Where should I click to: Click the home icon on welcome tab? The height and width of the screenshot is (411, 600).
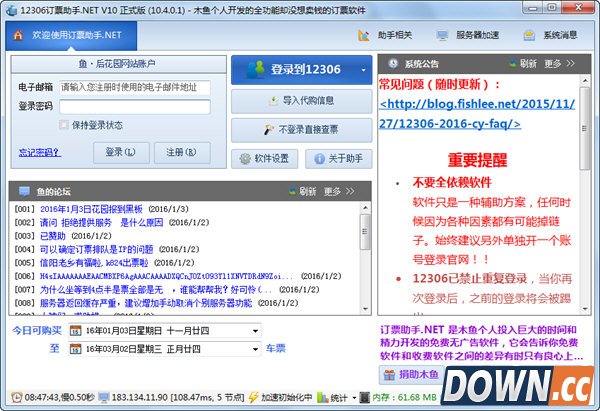pos(18,35)
